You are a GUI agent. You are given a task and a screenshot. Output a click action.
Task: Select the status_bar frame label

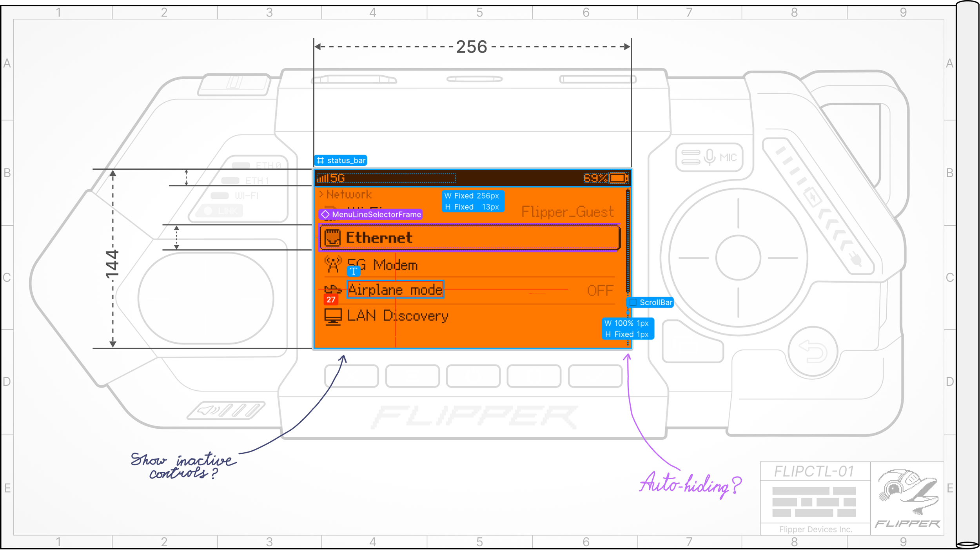point(341,161)
